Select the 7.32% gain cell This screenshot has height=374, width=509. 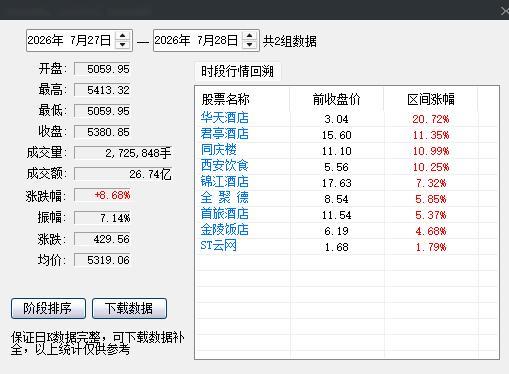coord(431,183)
